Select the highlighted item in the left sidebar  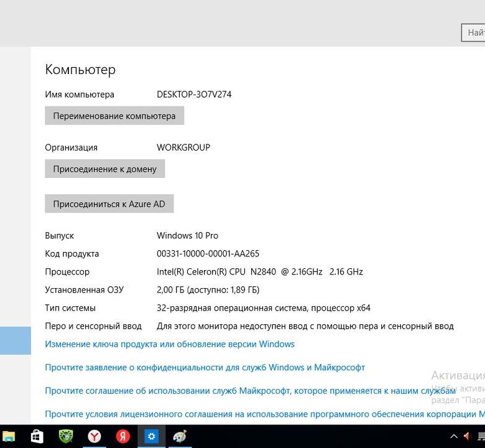15,340
